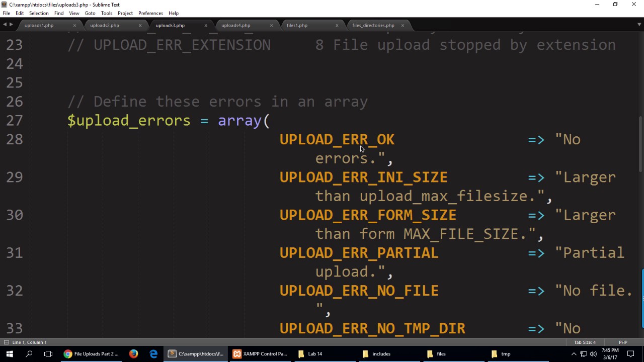Open the tmp folder taskbar button

click(x=518, y=354)
